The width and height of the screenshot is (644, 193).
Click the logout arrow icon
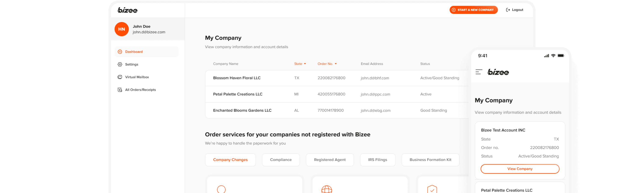click(x=508, y=10)
